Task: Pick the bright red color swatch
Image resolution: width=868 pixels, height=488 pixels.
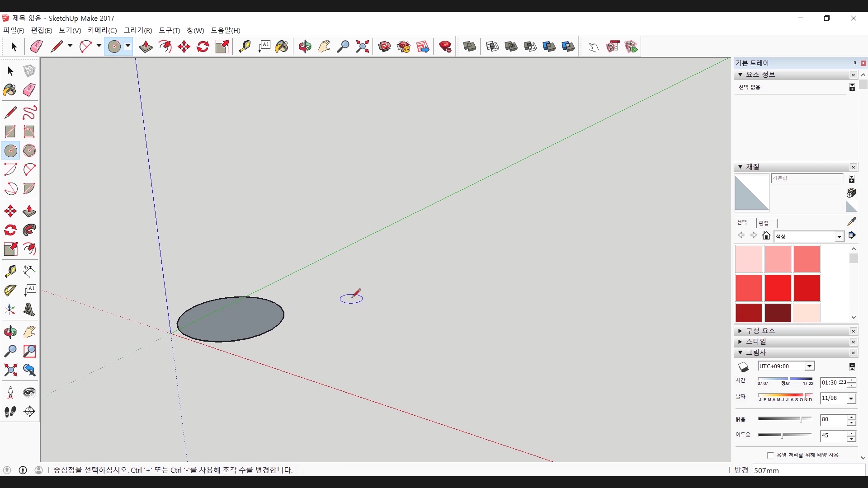Action: [x=778, y=287]
